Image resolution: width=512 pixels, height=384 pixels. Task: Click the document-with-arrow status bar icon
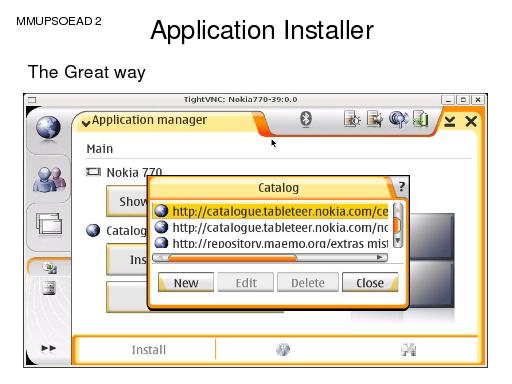tap(375, 119)
